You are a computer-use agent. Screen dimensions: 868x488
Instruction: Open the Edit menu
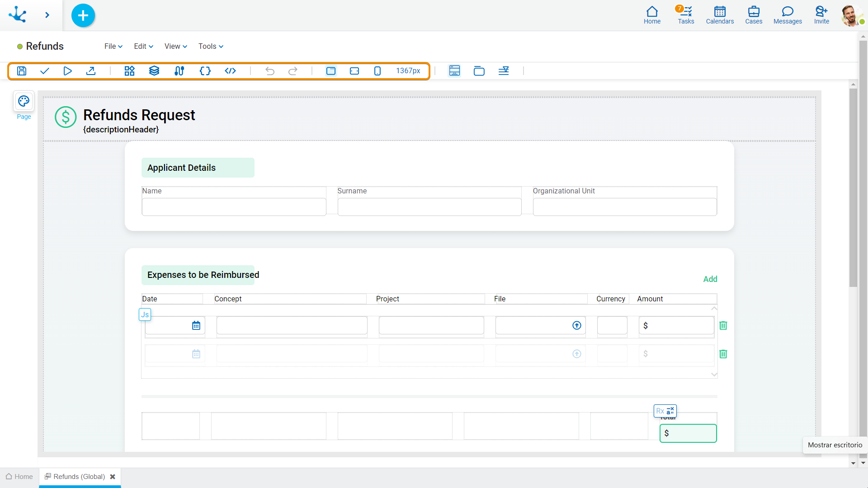143,47
